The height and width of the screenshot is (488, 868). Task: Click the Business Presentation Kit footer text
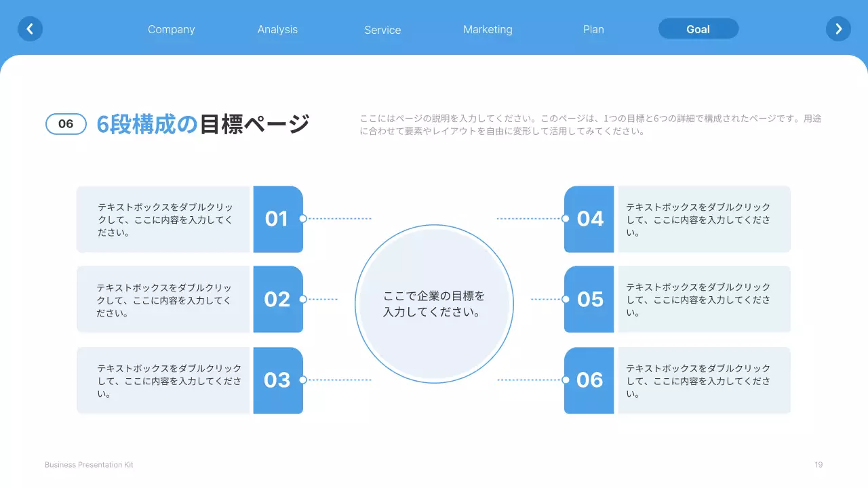point(89,464)
